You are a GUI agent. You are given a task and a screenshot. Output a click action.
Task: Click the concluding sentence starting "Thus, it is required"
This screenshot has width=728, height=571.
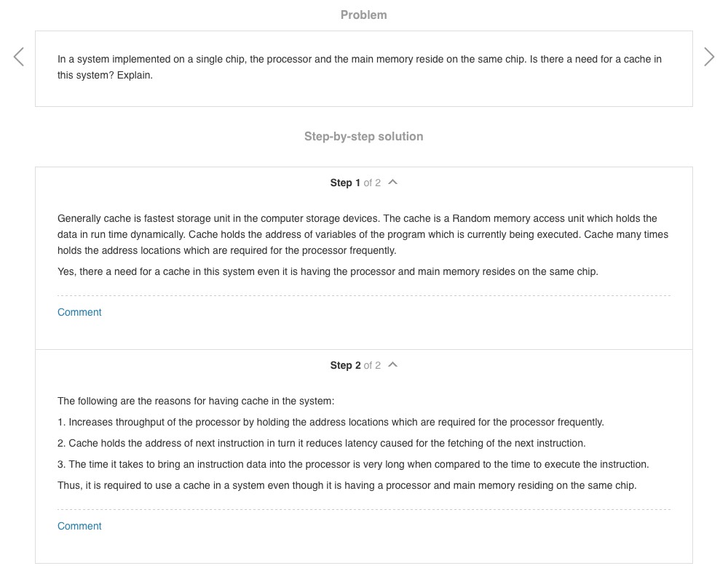pyautogui.click(x=347, y=485)
